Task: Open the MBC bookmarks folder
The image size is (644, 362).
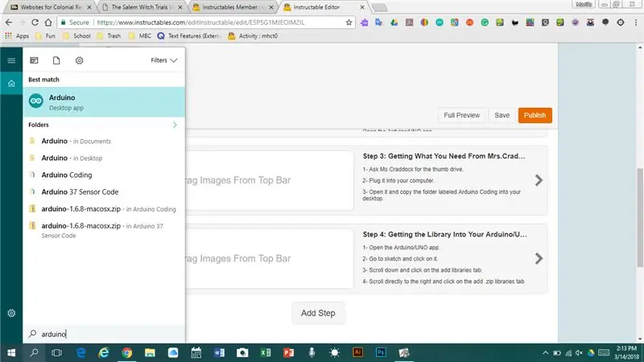Action: pos(139,36)
